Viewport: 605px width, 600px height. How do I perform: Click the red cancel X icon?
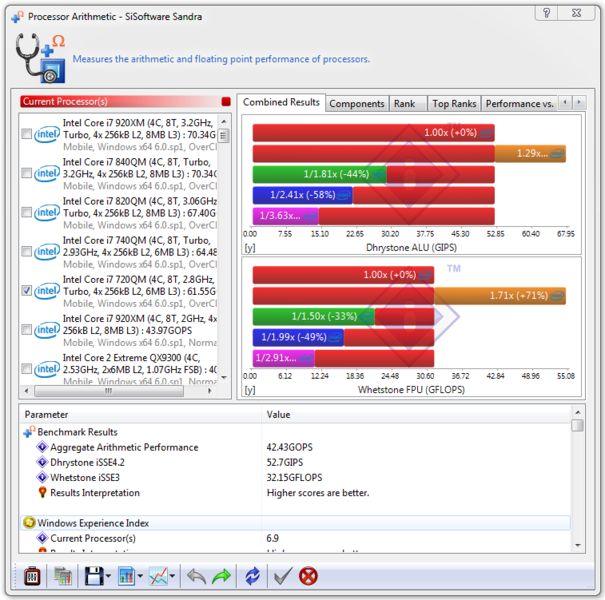pos(308,576)
